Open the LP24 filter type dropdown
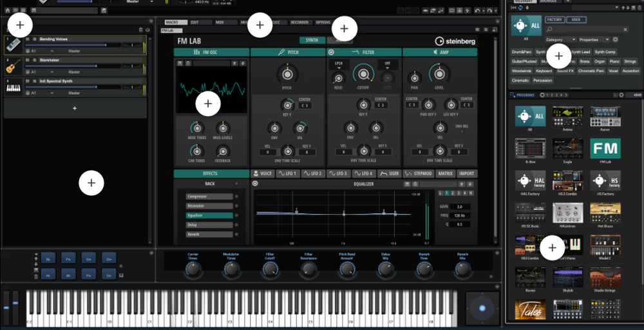The height and width of the screenshot is (330, 644). (x=339, y=64)
